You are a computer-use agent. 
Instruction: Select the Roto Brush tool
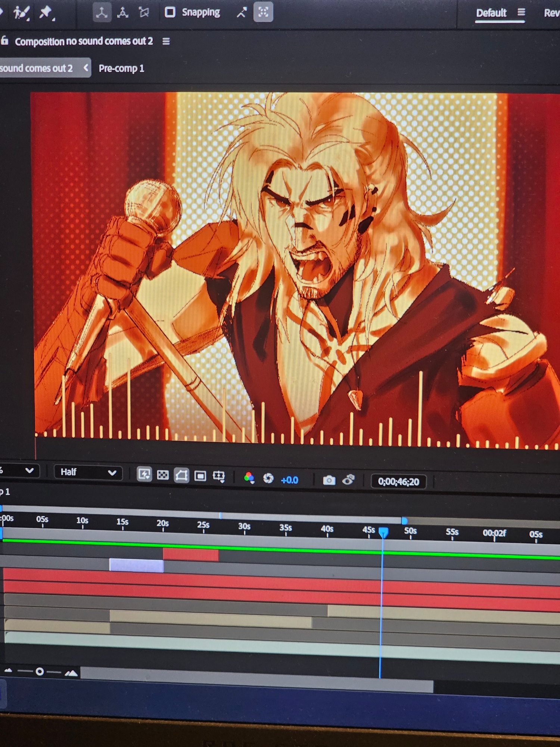(x=21, y=13)
